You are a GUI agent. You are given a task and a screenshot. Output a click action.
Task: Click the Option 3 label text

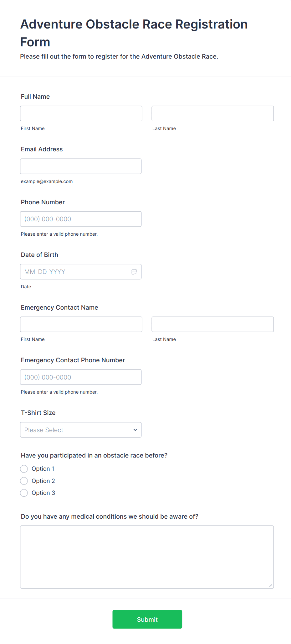coord(43,493)
